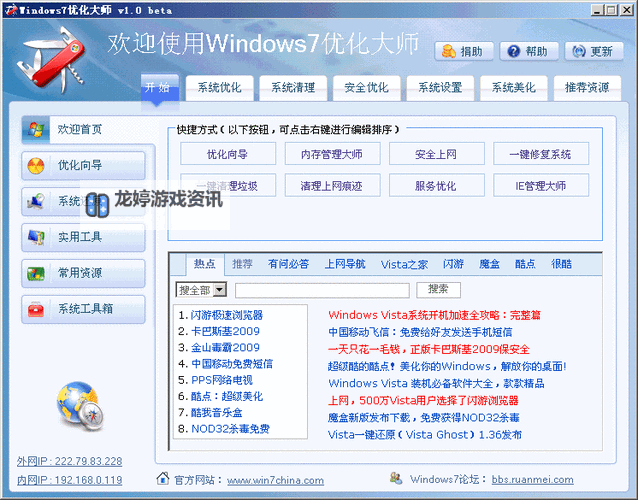The width and height of the screenshot is (638, 500).
Task: Select the 有问必答 tab
Action: [x=288, y=264]
